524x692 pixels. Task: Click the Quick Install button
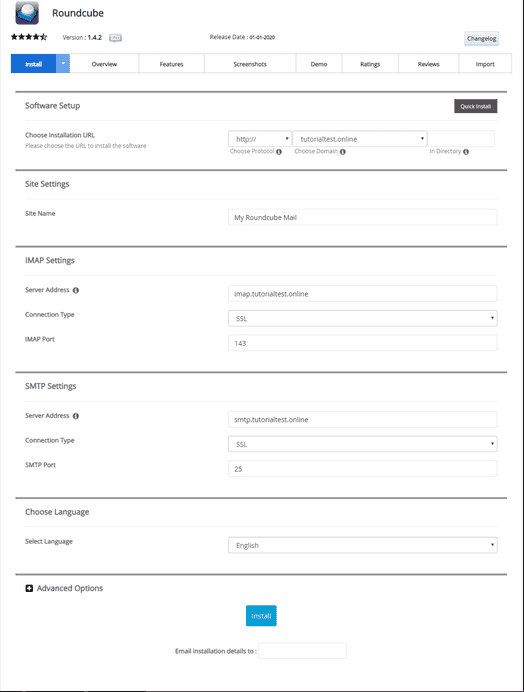475,106
